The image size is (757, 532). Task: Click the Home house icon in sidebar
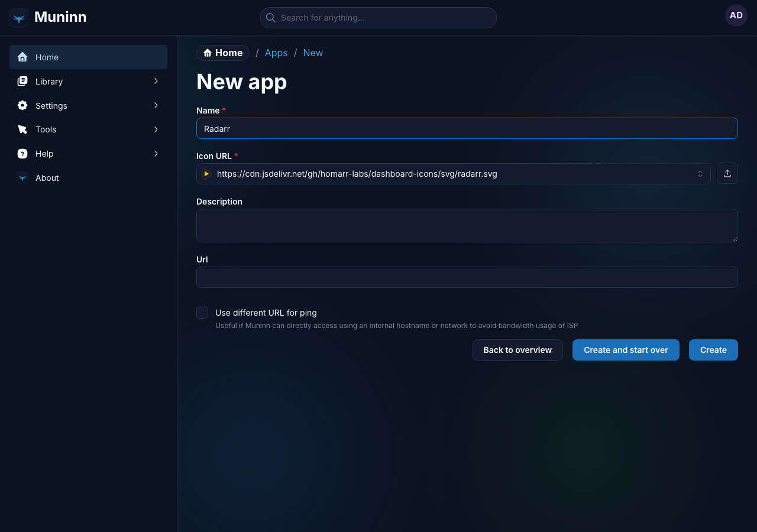point(22,57)
